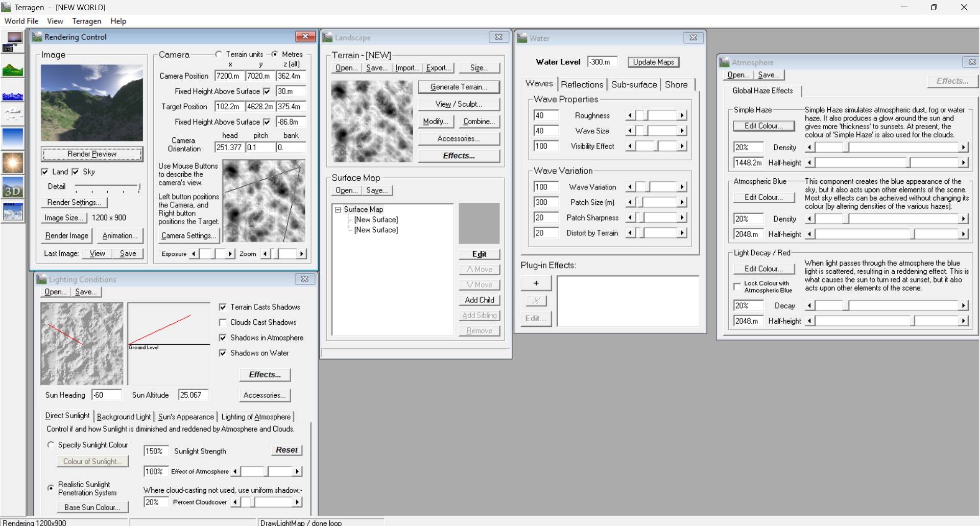Open Lighting Conditions via the sun icon
980x526 pixels.
tap(13, 163)
